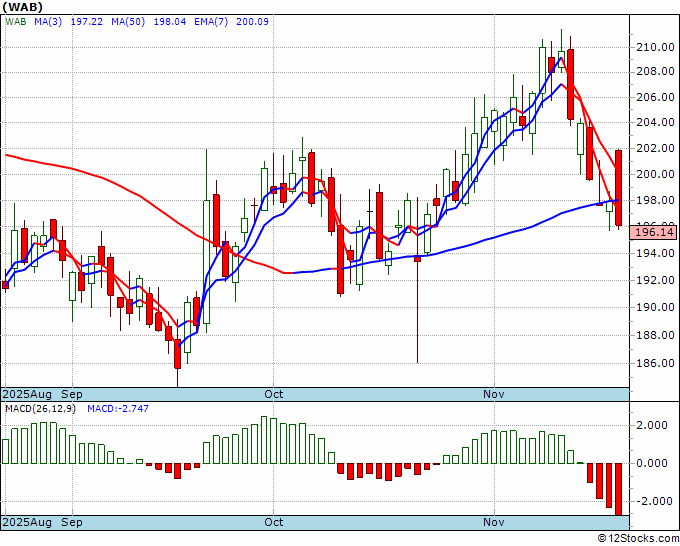
Task: Click the MA(3) legend label
Action: 48,22
